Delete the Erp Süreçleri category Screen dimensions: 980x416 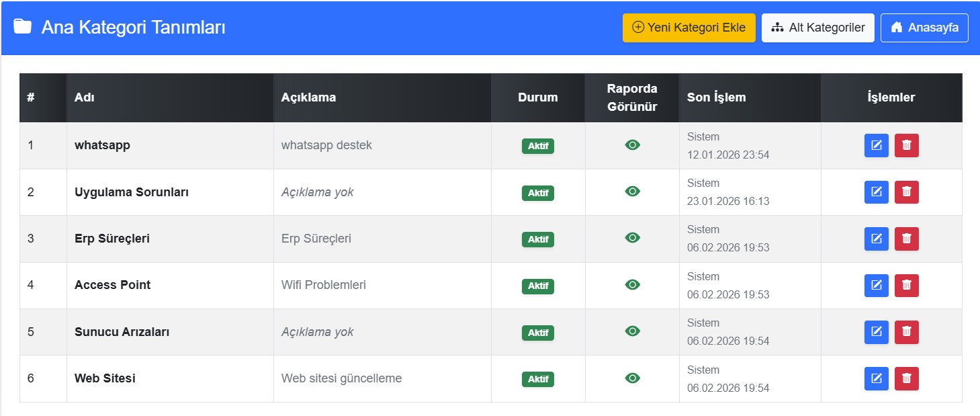click(x=906, y=239)
